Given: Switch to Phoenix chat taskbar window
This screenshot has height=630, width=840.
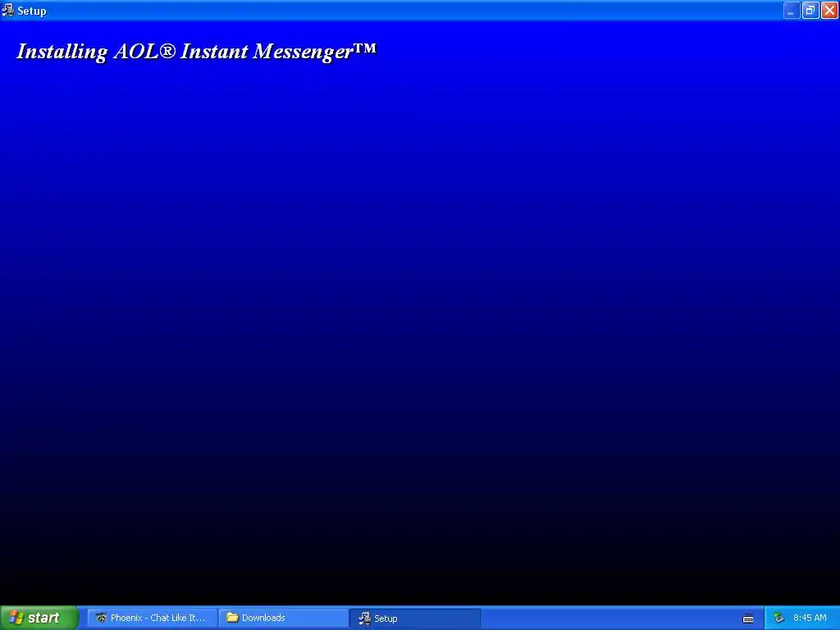Looking at the screenshot, I should (153, 618).
